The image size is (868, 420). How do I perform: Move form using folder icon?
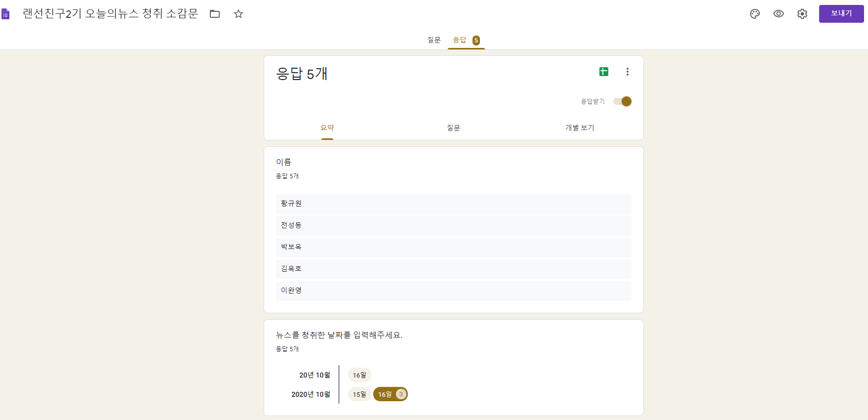coord(215,14)
